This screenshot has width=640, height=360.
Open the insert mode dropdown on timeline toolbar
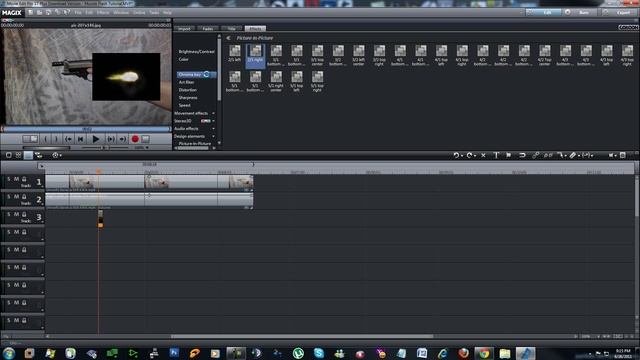coord(588,155)
